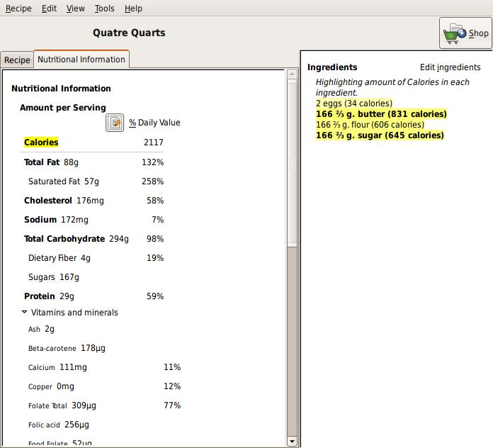493x448 pixels.
Task: Collapse the Vitamins and minerals section
Action: click(25, 312)
